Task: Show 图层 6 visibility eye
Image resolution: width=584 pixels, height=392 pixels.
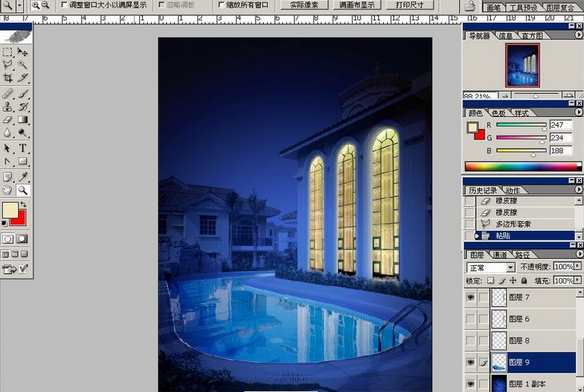Action: [x=471, y=319]
